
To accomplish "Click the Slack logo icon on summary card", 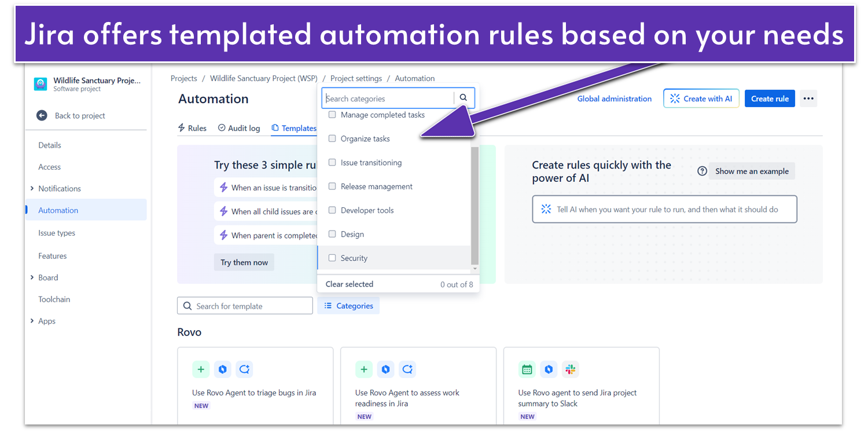I will coord(571,369).
